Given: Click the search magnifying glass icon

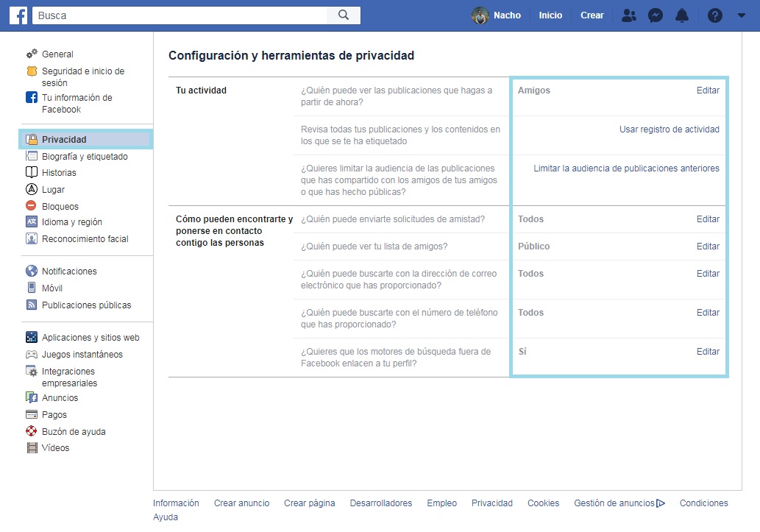Looking at the screenshot, I should point(344,15).
